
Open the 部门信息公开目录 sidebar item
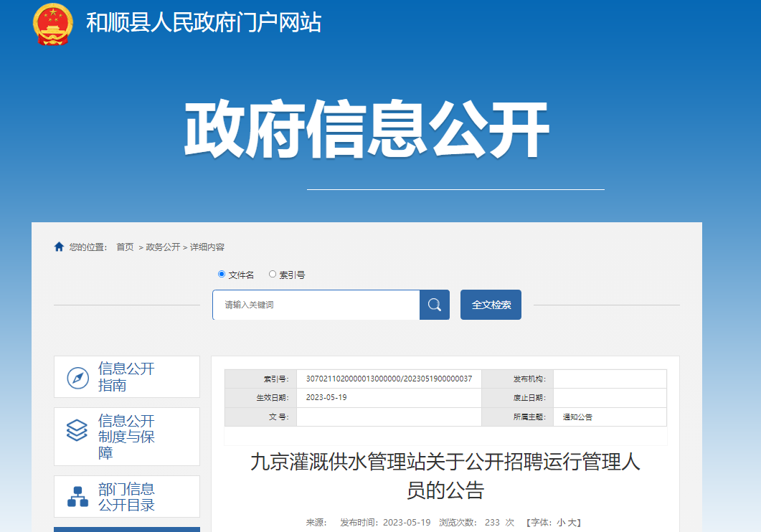(127, 497)
